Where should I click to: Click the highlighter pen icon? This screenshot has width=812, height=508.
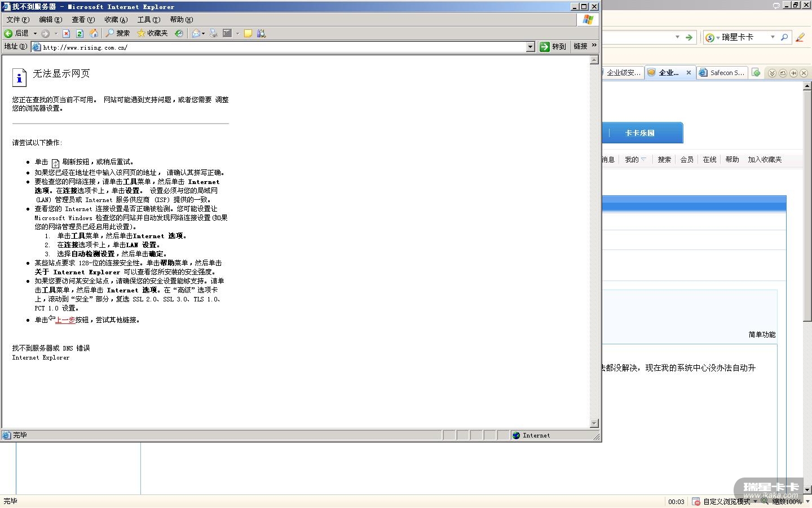click(800, 37)
